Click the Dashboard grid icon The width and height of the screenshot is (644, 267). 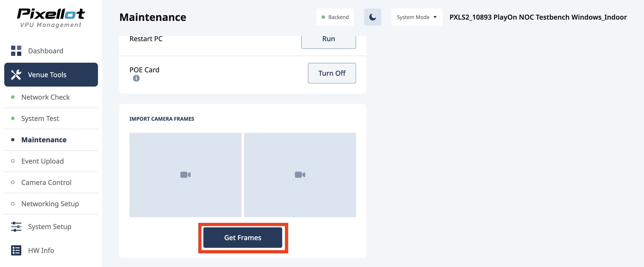click(16, 51)
